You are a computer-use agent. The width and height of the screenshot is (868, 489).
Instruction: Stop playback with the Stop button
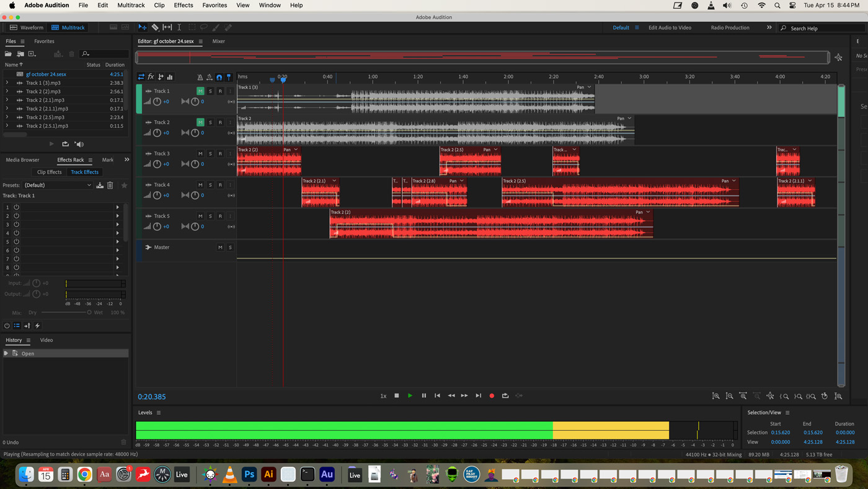point(397,396)
